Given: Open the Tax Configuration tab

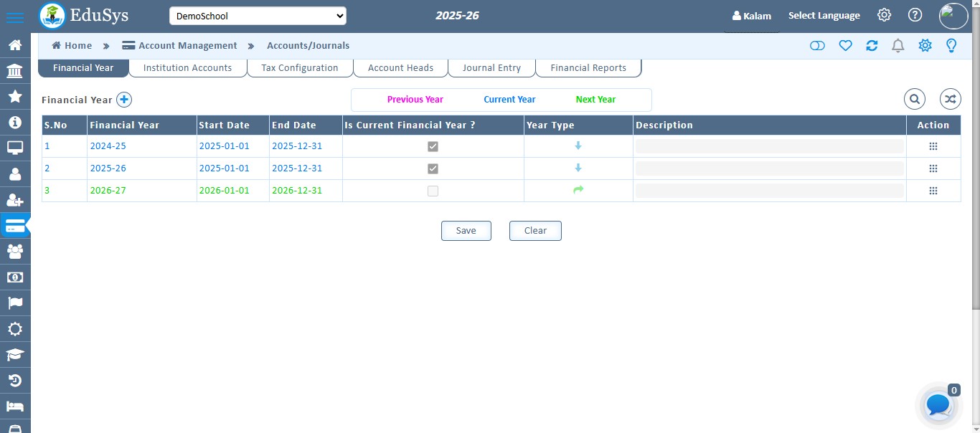Looking at the screenshot, I should tap(299, 67).
